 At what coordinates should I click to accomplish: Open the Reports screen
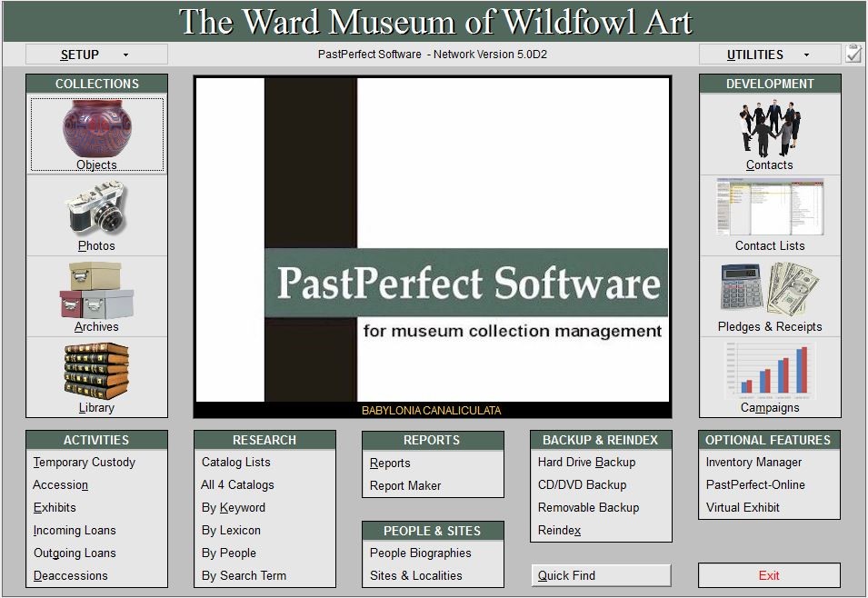tap(390, 463)
